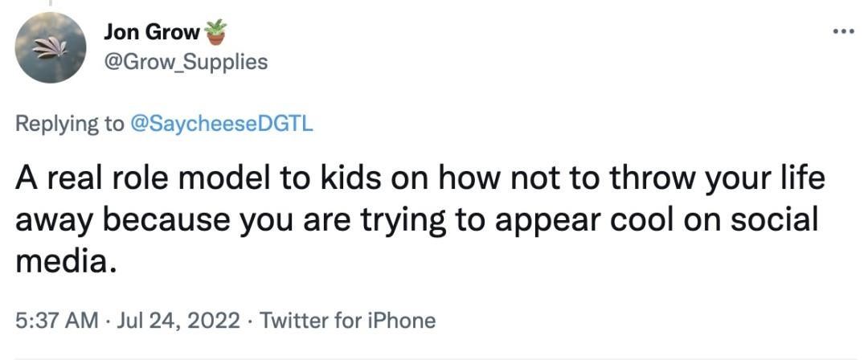Viewport: 868px width, 360px height.
Task: Click the divider line below the timestamp
Action: (434, 358)
